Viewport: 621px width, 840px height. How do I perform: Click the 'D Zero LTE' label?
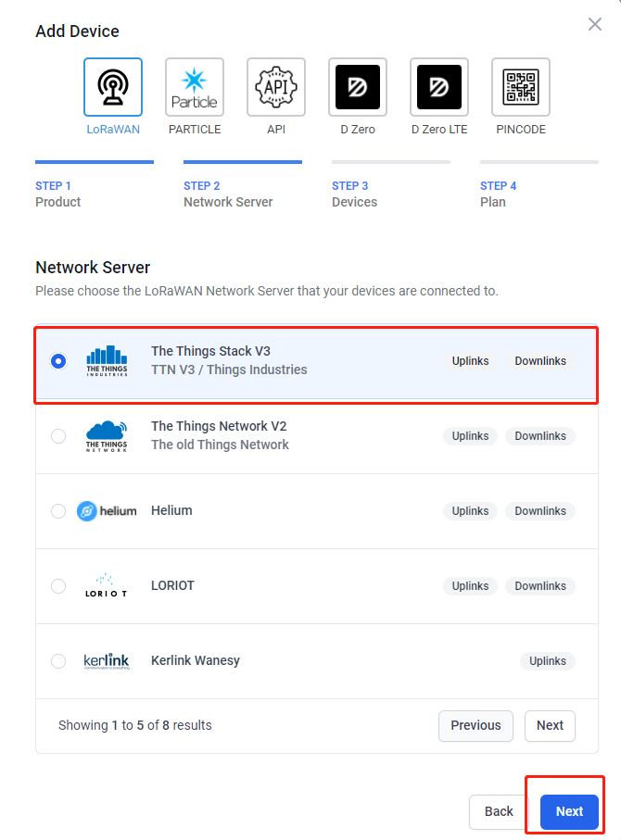point(439,130)
